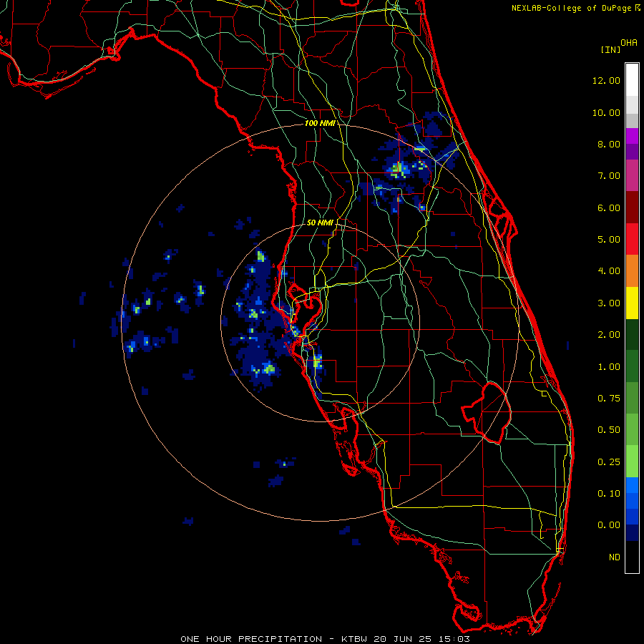The image size is (644, 644).
Task: Click the 10.00 legend value
Action: click(x=606, y=112)
